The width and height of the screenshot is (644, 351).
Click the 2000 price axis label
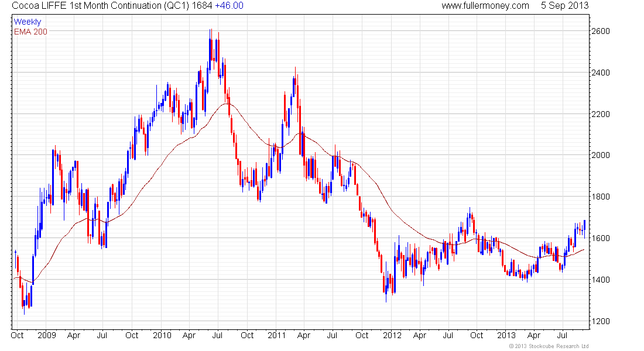pos(601,155)
